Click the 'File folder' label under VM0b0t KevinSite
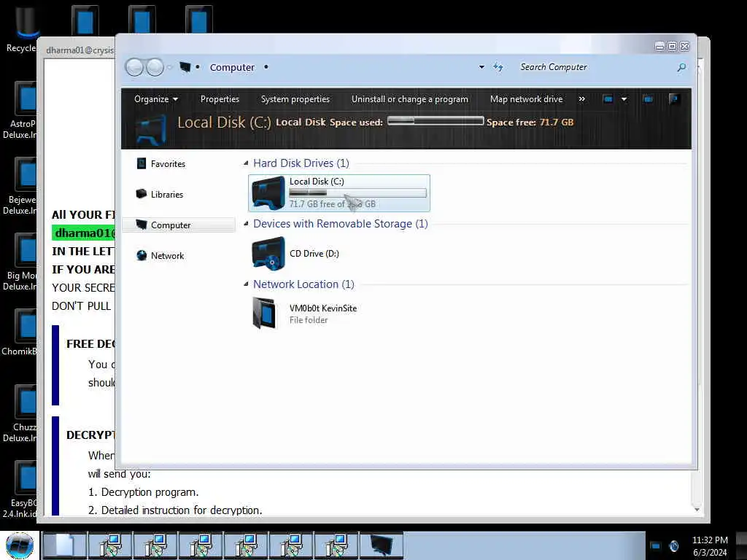The height and width of the screenshot is (560, 747). 309,320
